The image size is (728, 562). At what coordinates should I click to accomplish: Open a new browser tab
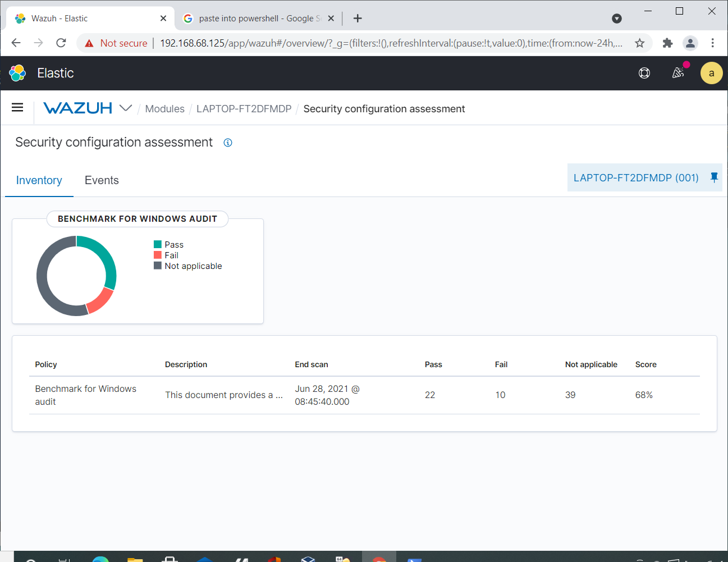[358, 19]
